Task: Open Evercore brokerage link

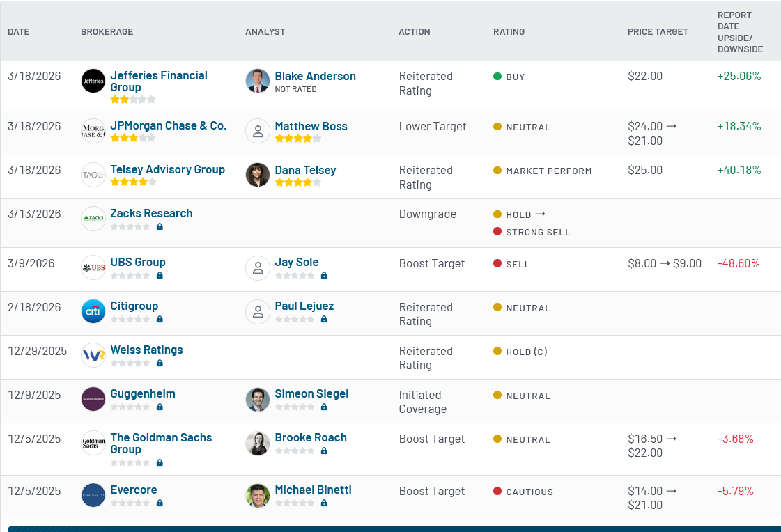Action: pyautogui.click(x=134, y=490)
